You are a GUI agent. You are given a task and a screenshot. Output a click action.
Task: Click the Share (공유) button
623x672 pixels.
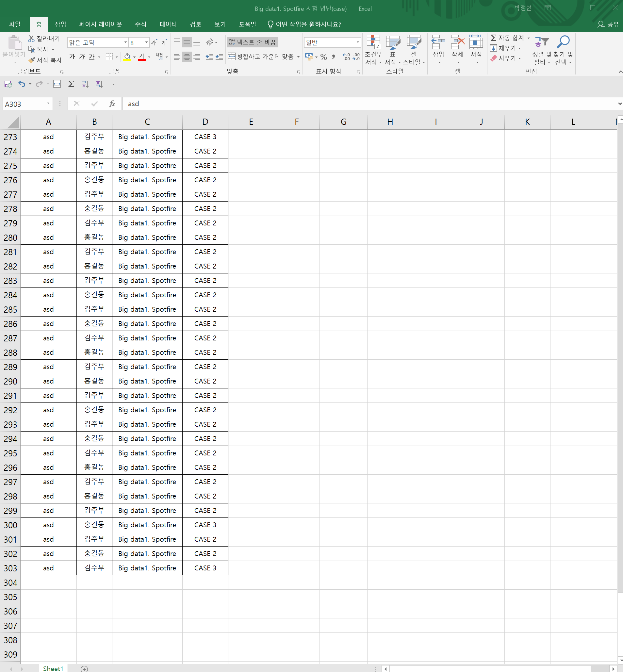coord(608,24)
